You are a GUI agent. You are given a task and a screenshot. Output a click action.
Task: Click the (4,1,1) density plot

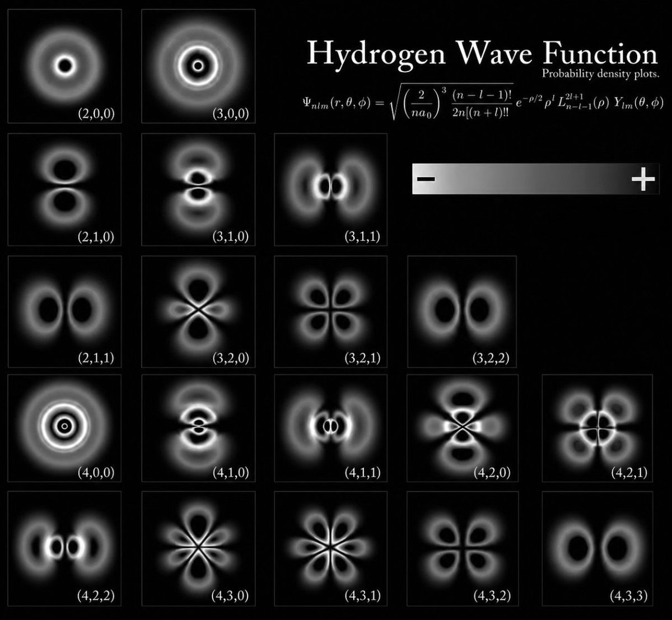[x=330, y=428]
